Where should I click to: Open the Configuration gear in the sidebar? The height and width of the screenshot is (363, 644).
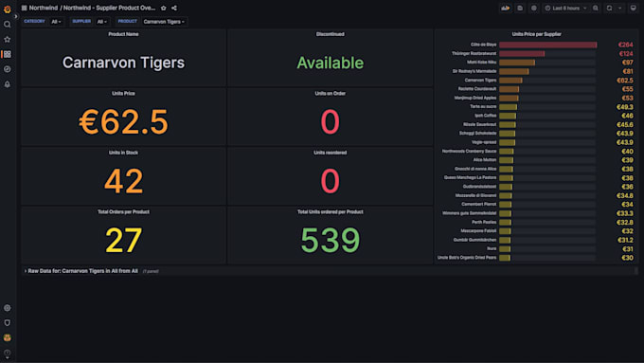(x=8, y=308)
